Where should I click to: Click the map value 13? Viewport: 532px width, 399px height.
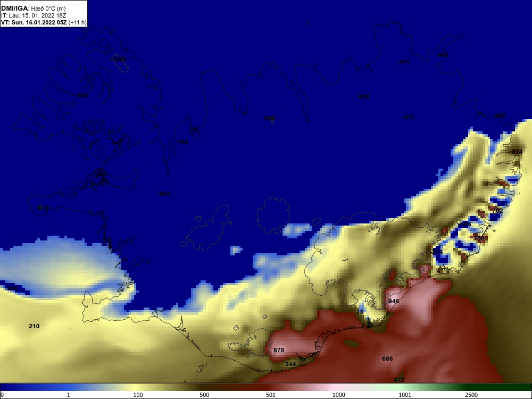click(x=360, y=311)
